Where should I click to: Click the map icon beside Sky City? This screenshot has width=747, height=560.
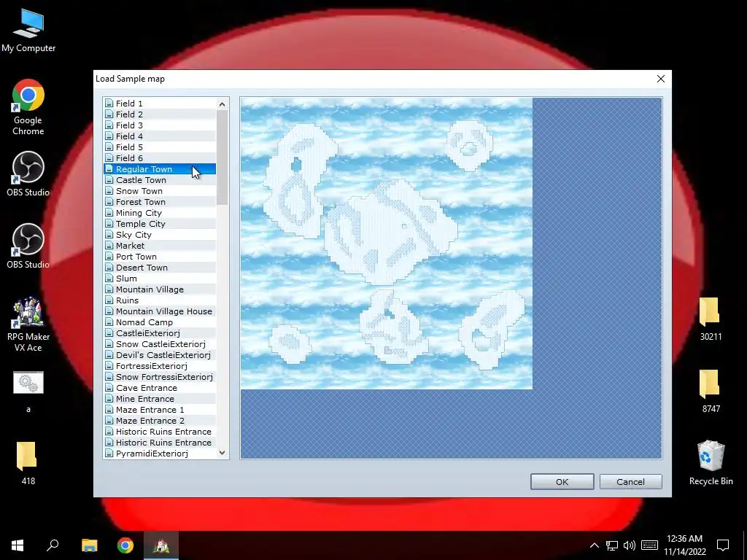(109, 235)
